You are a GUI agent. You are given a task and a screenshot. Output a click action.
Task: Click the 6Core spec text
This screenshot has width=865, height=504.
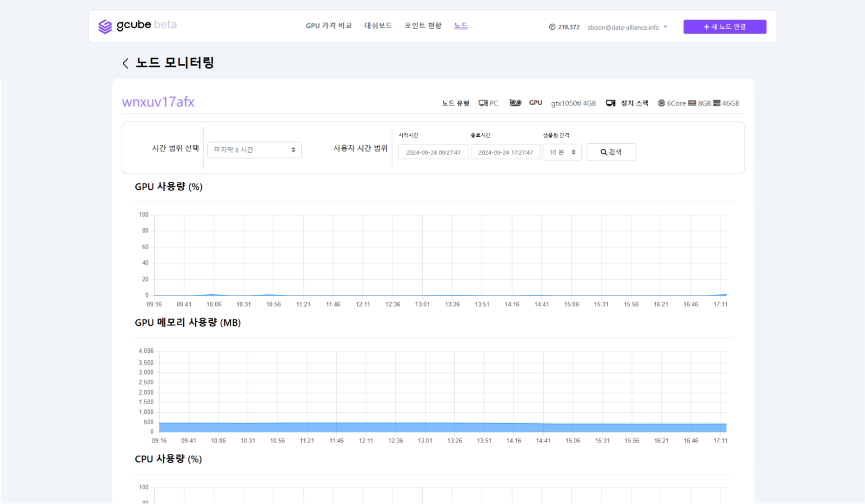coord(676,103)
